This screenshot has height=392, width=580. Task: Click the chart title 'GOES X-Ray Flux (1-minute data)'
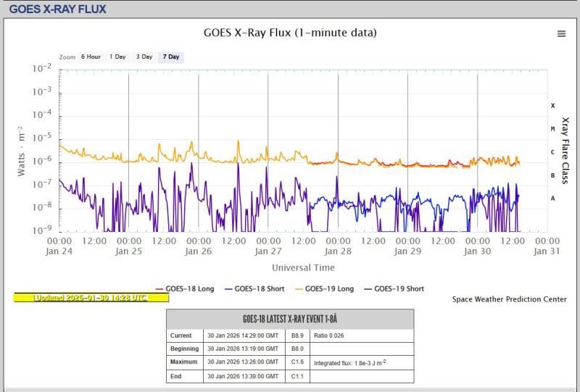click(x=289, y=33)
